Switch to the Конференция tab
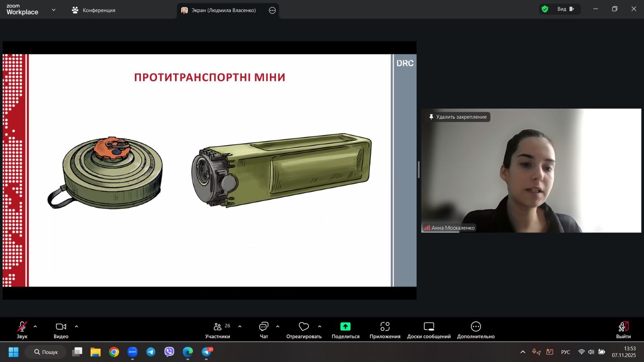644x362 pixels. click(x=94, y=10)
